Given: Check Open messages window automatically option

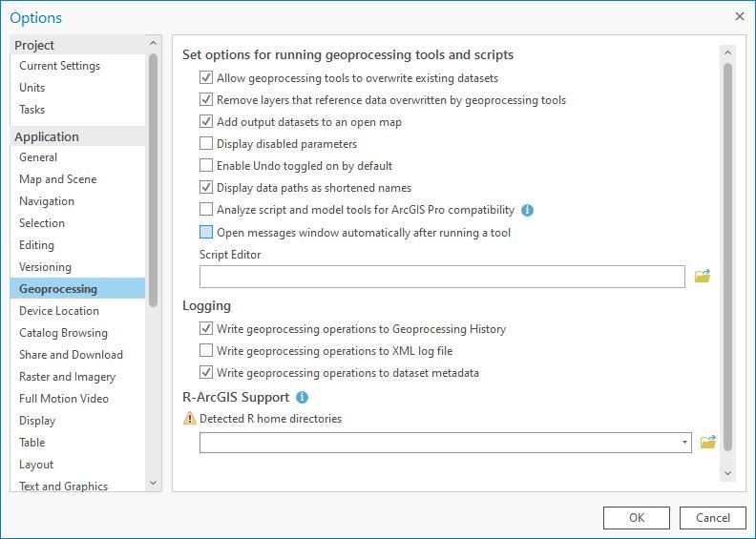Looking at the screenshot, I should coord(206,232).
